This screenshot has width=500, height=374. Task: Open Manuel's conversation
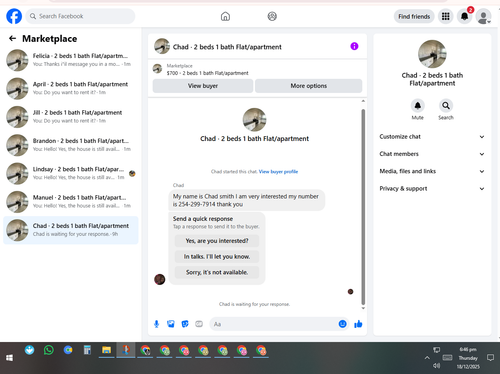click(71, 202)
